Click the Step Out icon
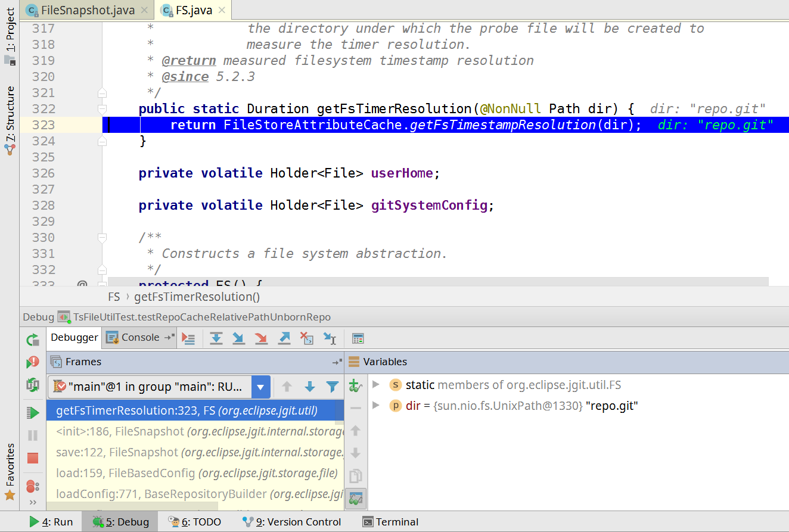Viewport: 789px width, 532px height. pos(284,338)
